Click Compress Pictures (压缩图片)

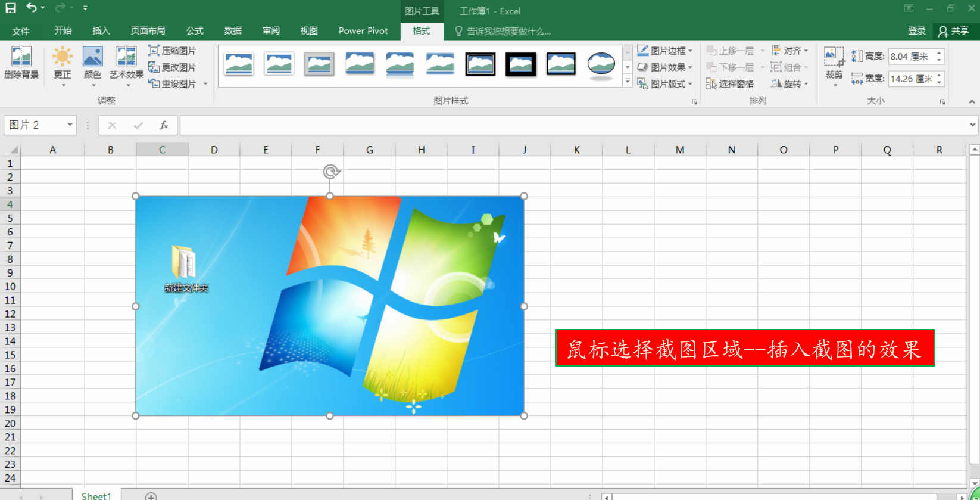[x=172, y=51]
